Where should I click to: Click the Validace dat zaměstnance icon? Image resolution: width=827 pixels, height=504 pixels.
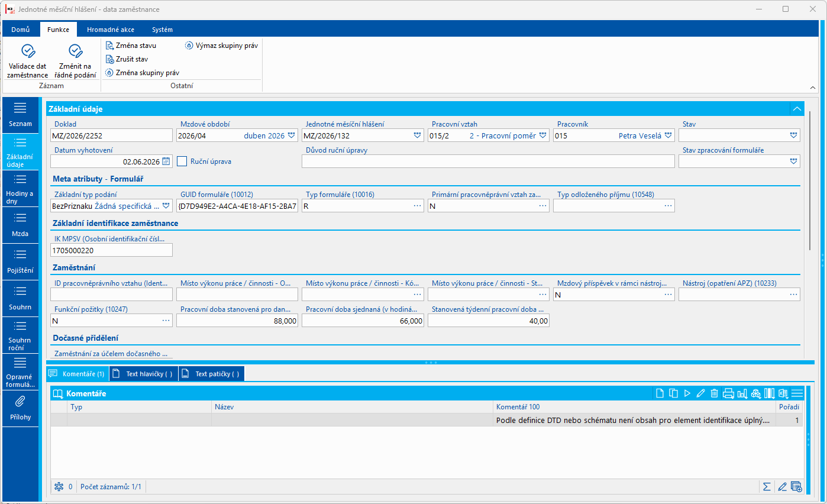(28, 51)
